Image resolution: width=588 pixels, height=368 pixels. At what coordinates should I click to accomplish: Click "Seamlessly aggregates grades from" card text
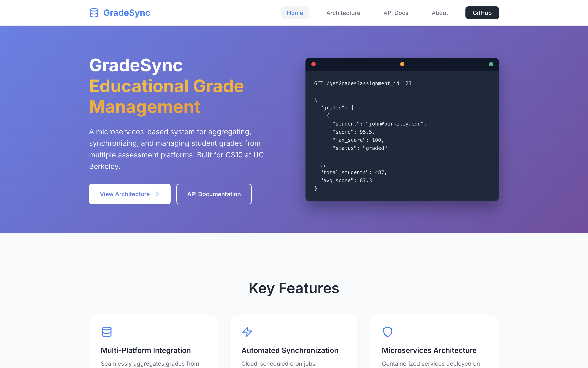click(150, 364)
